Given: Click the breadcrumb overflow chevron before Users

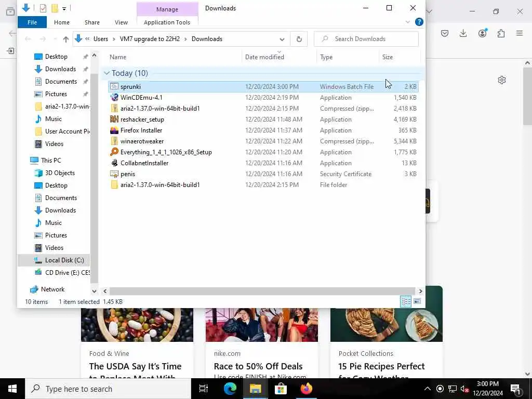Looking at the screenshot, I should tap(87, 39).
